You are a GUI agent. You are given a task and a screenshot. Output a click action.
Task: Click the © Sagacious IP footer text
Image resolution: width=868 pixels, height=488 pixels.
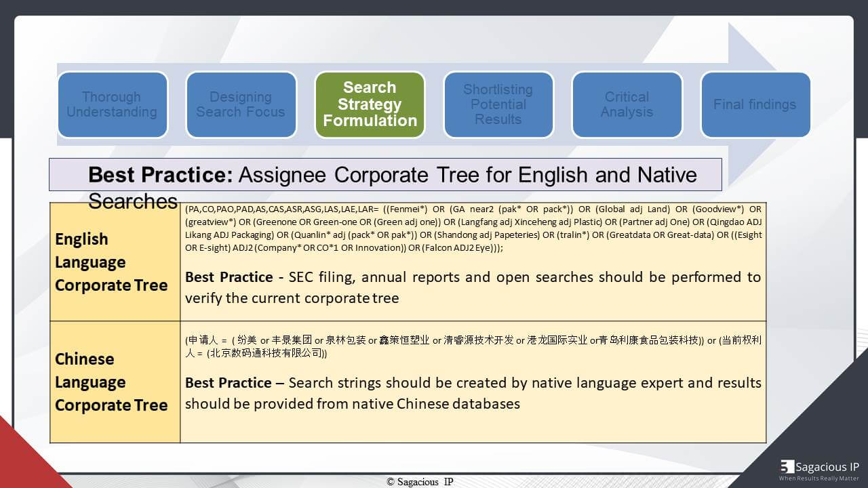[420, 482]
